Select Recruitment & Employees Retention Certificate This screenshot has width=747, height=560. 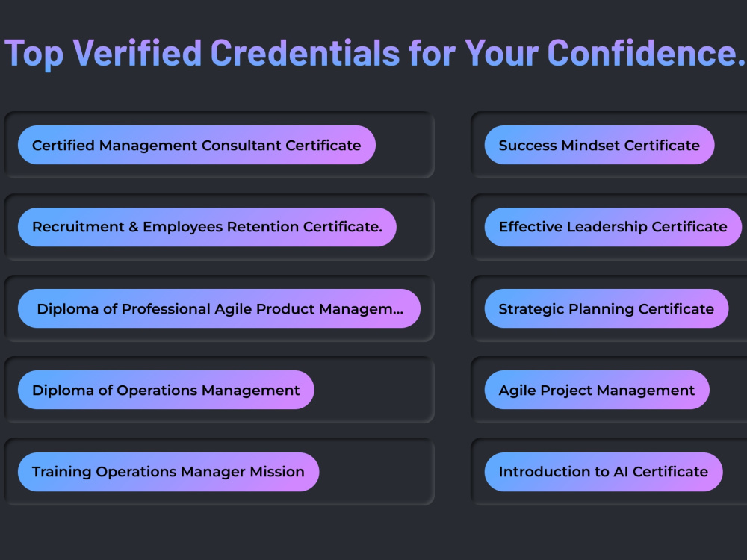207,227
